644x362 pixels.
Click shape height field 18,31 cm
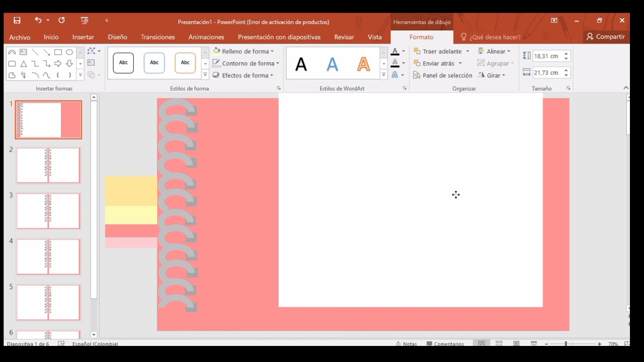point(547,56)
